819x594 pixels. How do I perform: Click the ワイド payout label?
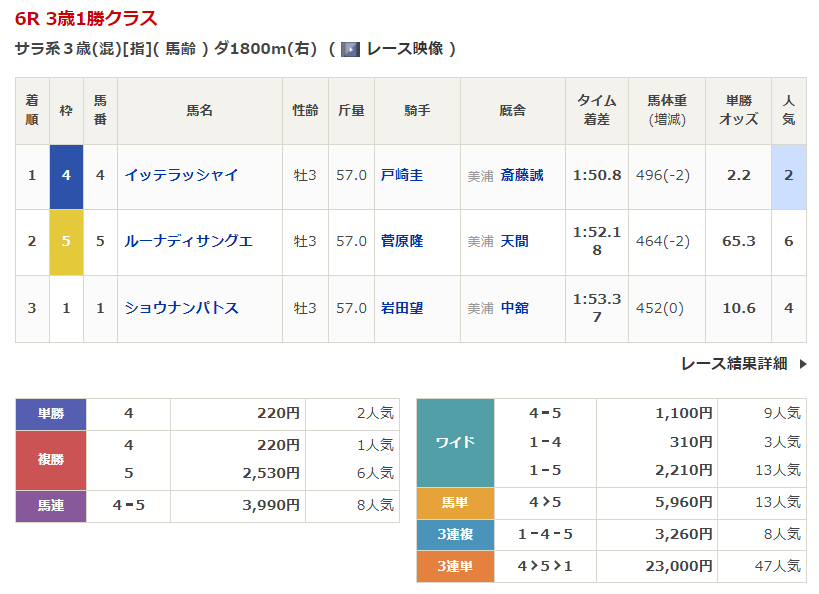(455, 442)
